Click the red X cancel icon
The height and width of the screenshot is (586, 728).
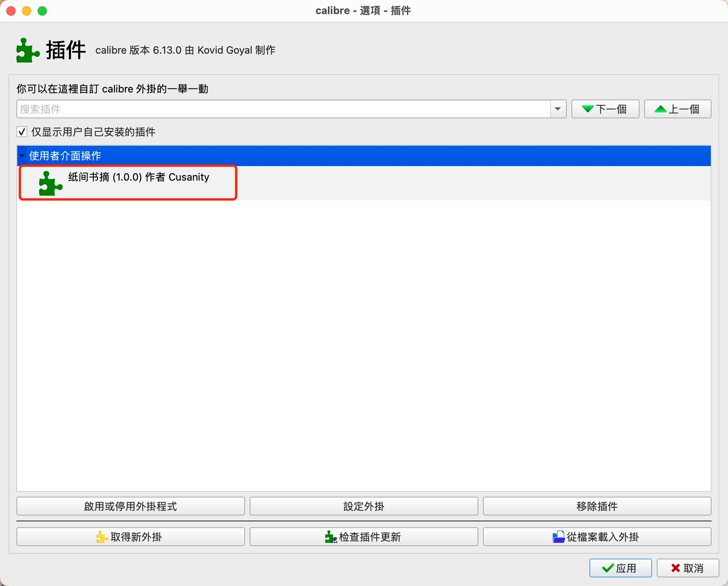click(675, 568)
